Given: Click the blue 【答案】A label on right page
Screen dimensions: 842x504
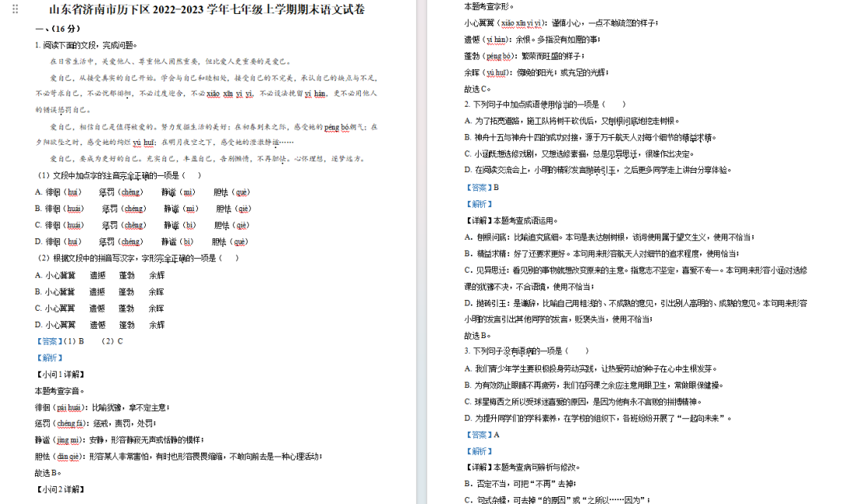Looking at the screenshot, I should [x=481, y=435].
